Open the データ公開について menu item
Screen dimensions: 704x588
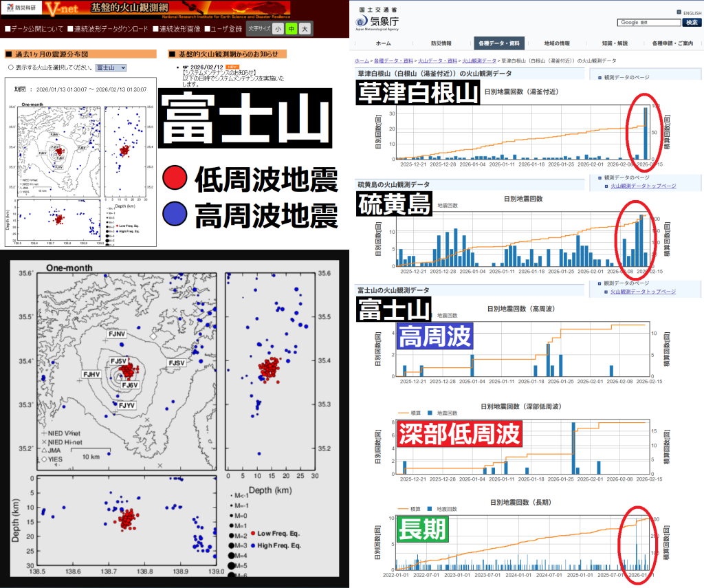tap(34, 29)
